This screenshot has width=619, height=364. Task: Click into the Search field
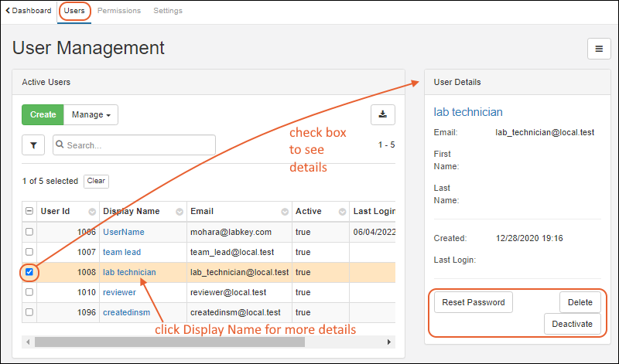tap(139, 145)
